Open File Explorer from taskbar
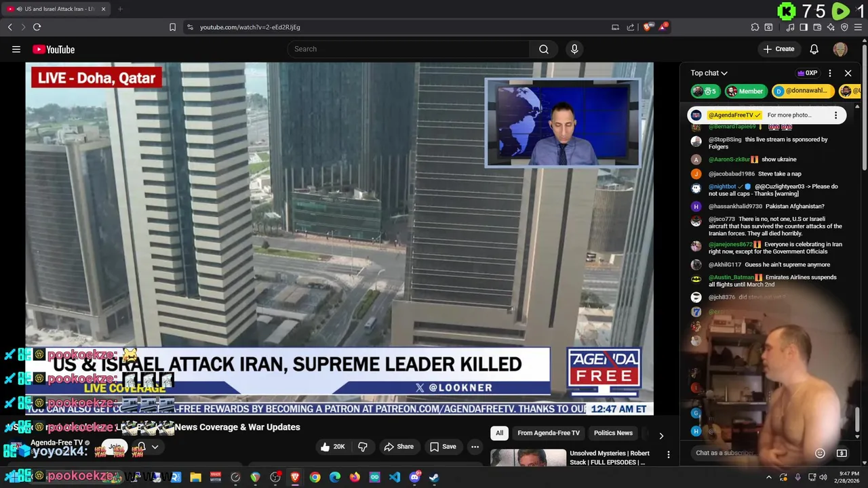The image size is (868, 488). [195, 477]
